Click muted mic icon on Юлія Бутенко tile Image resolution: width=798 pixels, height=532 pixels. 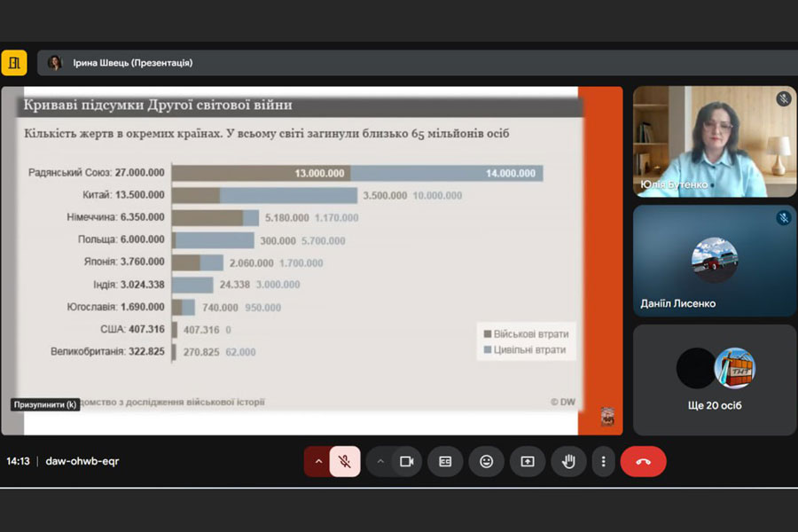[784, 98]
